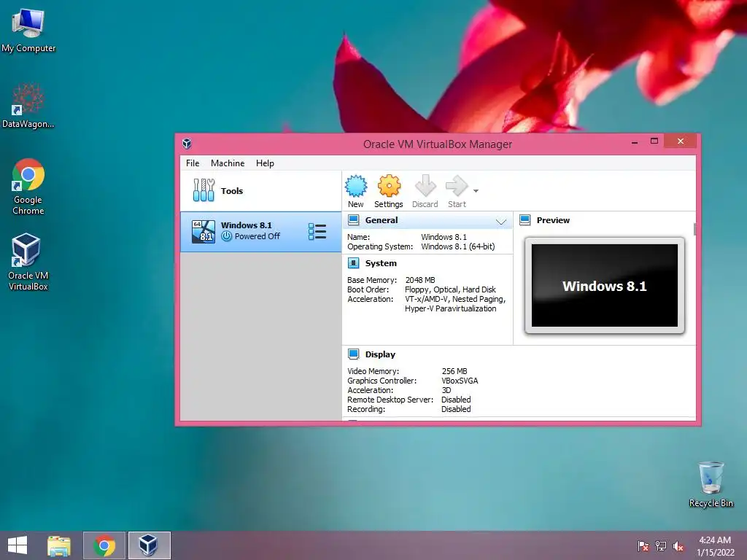Click the Graphics Controller value VBoxSVGA
The width and height of the screenshot is (747, 560).
coord(460,381)
